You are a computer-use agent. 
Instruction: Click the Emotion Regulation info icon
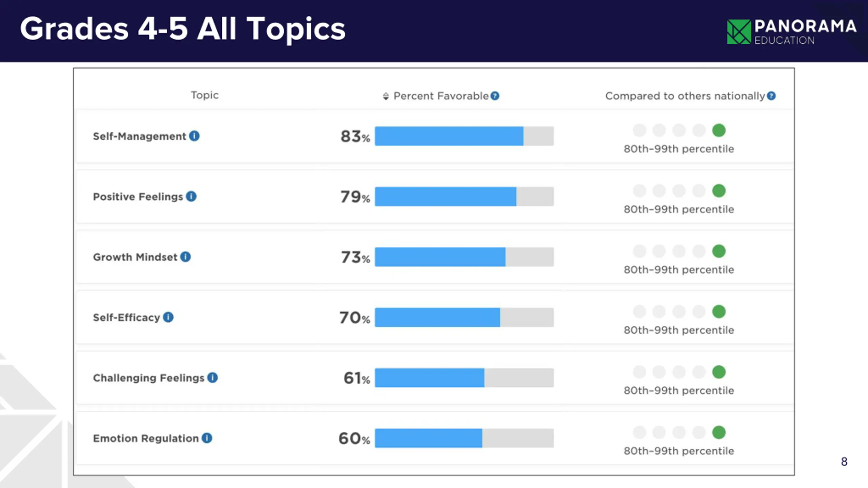pyautogui.click(x=207, y=438)
